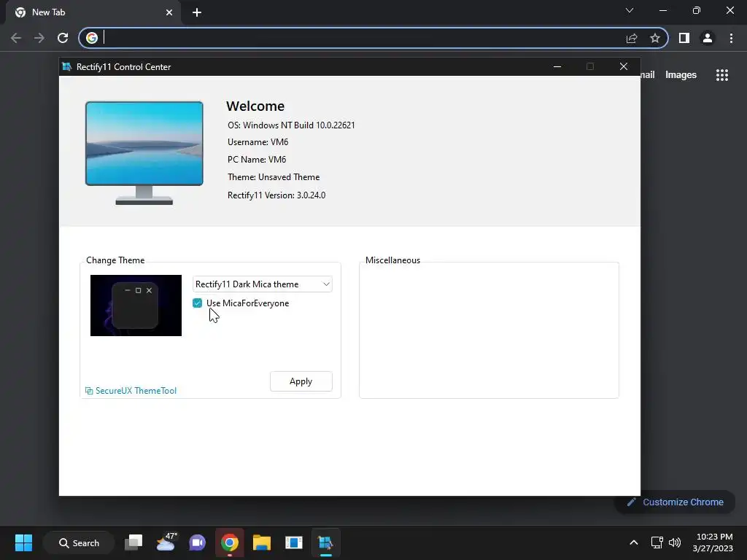Toggle the Use MicaForEveryone checkbox
Image resolution: width=747 pixels, height=560 pixels.
pos(197,303)
